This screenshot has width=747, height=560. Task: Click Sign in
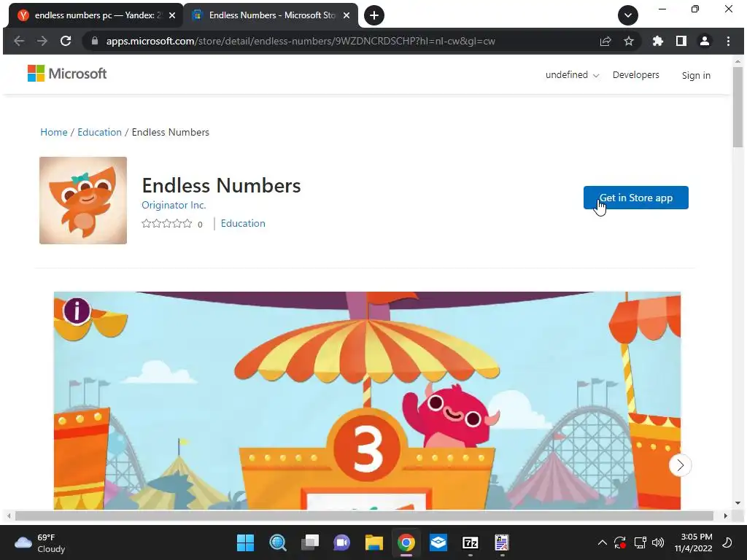point(696,76)
